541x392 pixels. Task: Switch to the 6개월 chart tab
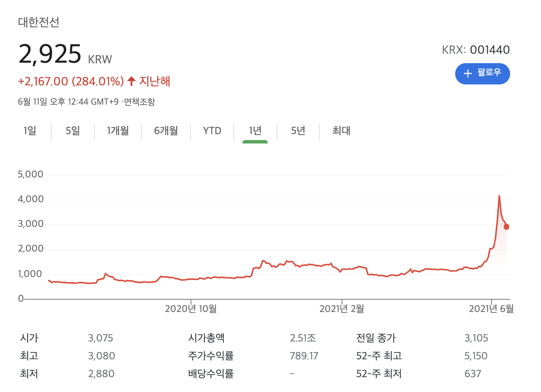[x=166, y=131]
